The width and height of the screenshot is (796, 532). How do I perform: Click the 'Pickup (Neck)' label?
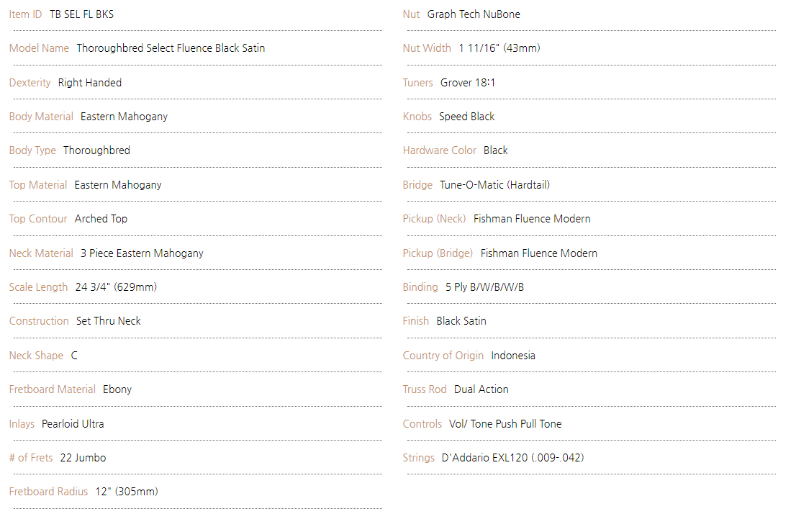click(434, 219)
